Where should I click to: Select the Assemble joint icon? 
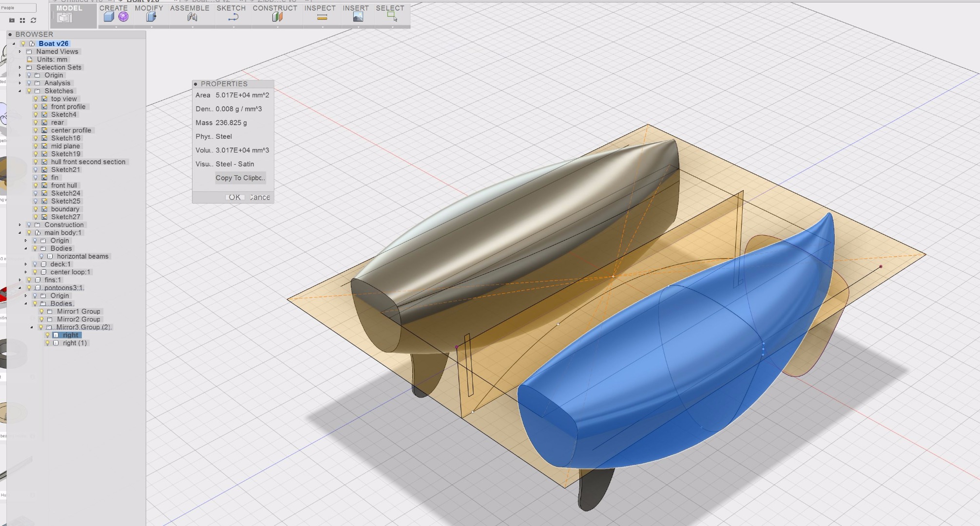click(192, 17)
